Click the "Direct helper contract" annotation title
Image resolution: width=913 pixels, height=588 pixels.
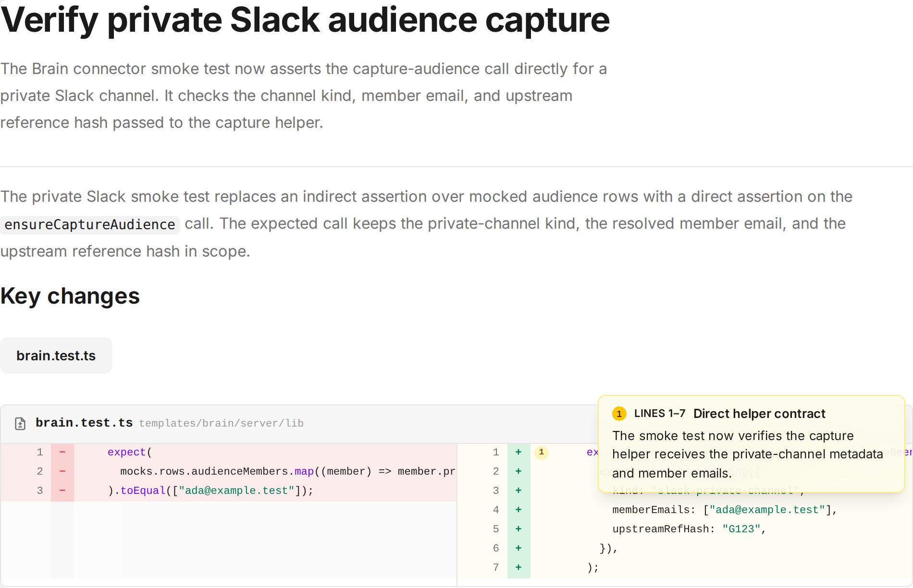click(759, 414)
